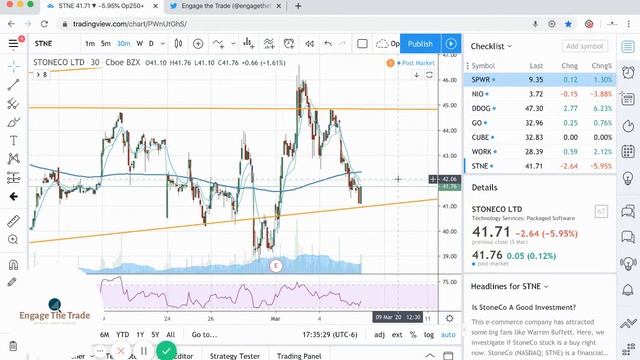Select the All date range

point(171,335)
